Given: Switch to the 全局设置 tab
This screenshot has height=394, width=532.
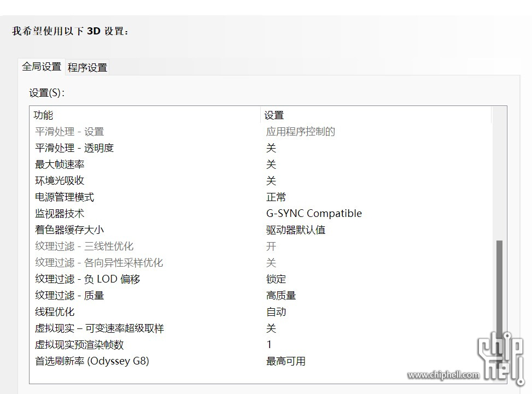Looking at the screenshot, I should coord(42,67).
